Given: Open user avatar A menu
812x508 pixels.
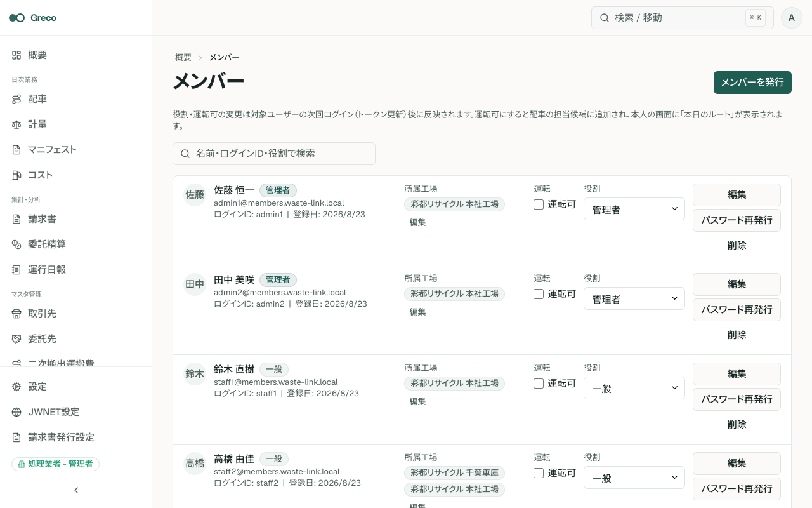Looking at the screenshot, I should pyautogui.click(x=792, y=18).
